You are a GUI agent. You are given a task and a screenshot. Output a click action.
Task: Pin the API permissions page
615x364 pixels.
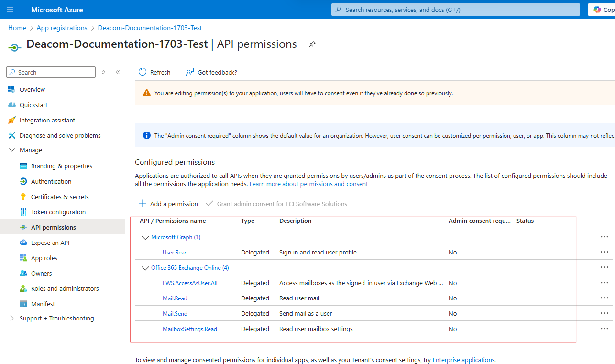(312, 44)
